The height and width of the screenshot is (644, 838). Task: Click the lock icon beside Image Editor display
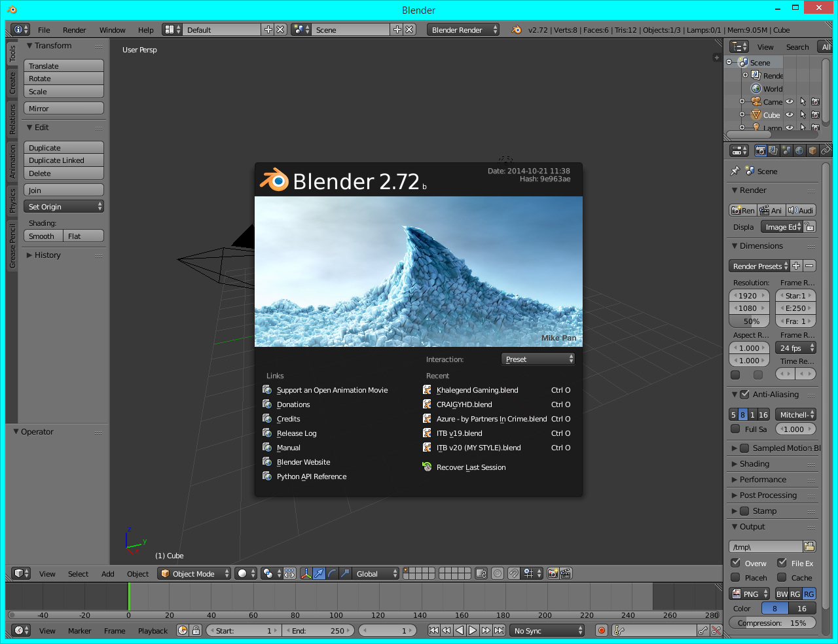pos(810,227)
